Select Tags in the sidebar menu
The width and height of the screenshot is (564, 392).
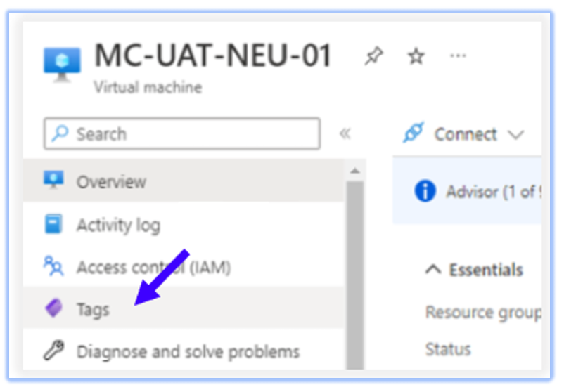point(93,308)
